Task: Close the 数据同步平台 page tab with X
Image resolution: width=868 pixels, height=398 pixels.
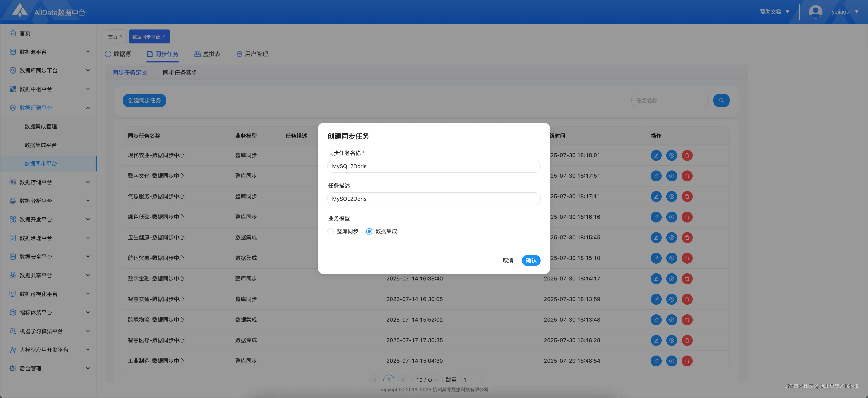Action: coord(164,36)
